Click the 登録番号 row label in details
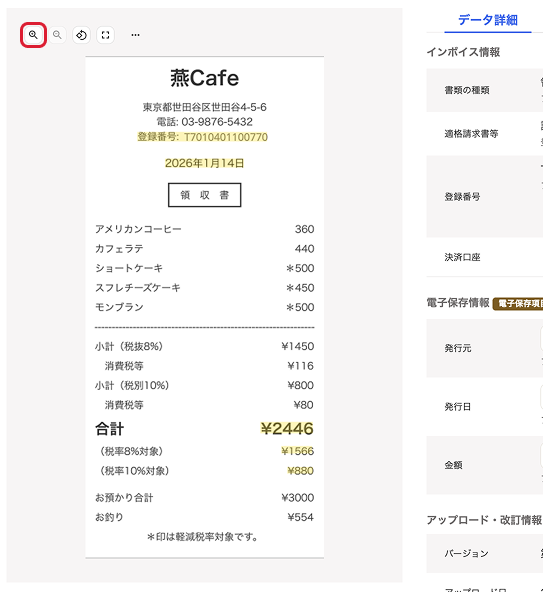 [462, 197]
